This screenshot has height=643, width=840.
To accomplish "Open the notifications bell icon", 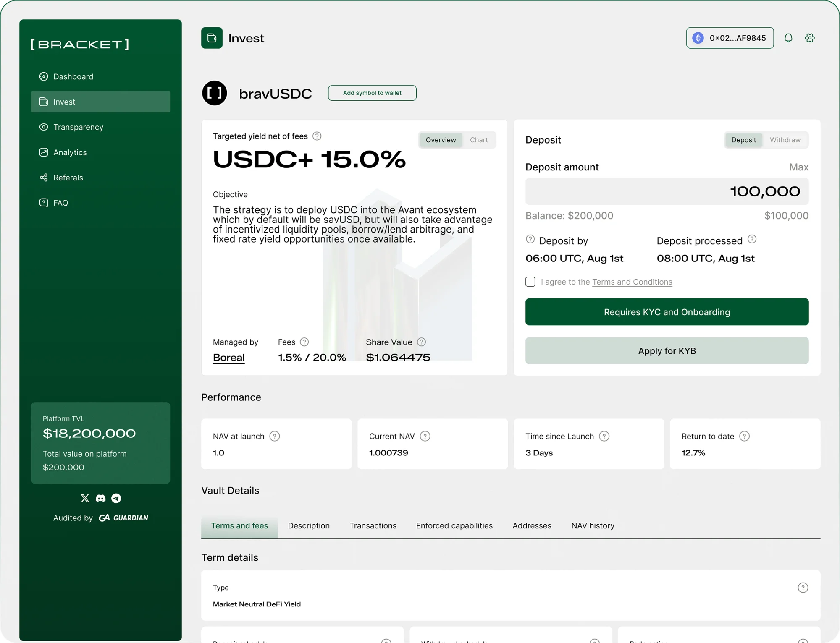I will click(x=788, y=38).
